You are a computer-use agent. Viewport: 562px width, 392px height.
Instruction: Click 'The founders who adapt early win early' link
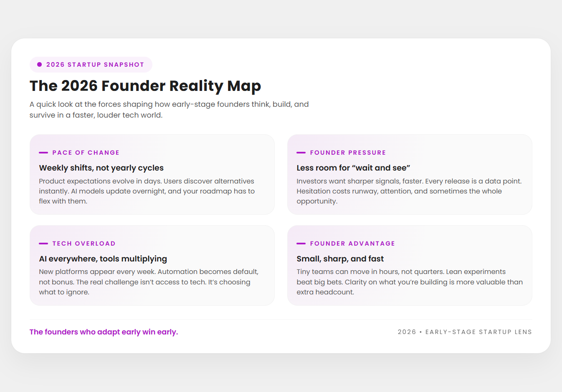click(104, 332)
